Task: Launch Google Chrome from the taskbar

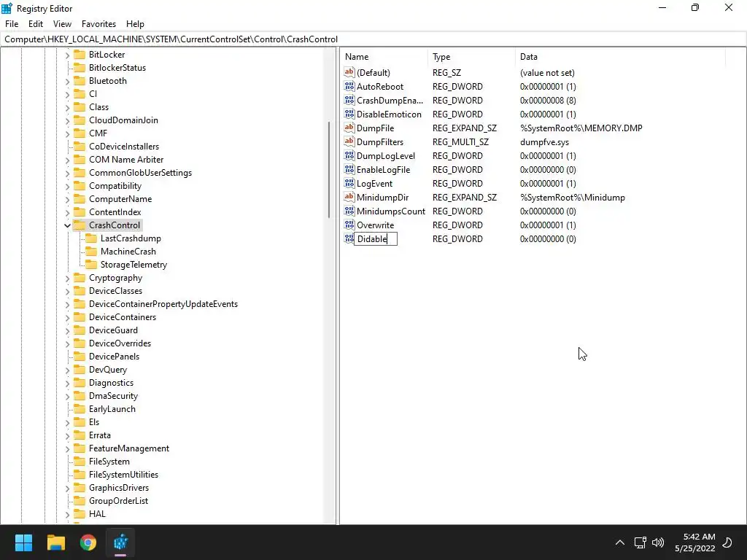Action: [x=88, y=542]
